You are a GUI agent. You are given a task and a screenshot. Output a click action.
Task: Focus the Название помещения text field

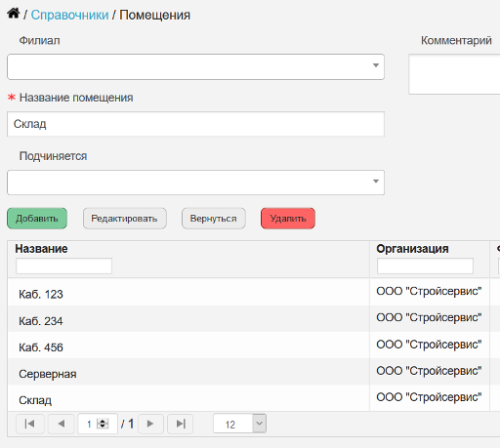[x=195, y=124]
